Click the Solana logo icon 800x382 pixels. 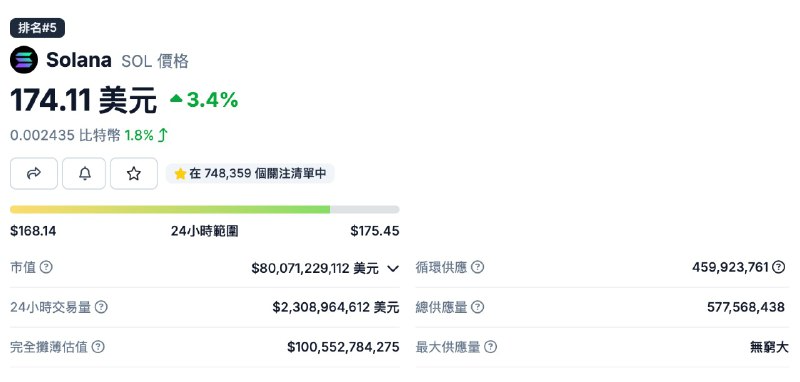tap(24, 60)
